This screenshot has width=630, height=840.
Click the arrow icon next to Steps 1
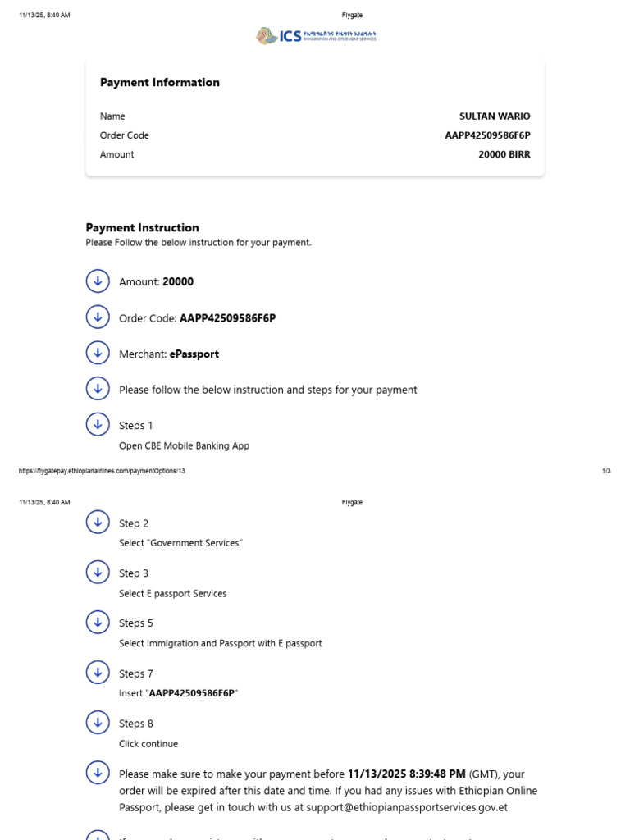coord(98,424)
